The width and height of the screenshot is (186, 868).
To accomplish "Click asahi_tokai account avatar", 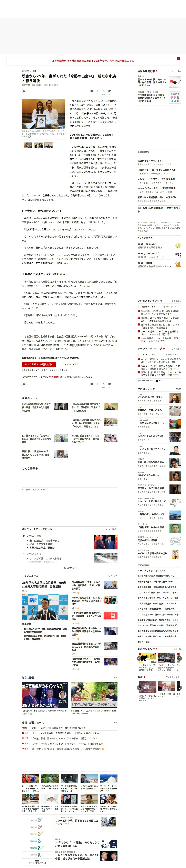I will [178, 264].
